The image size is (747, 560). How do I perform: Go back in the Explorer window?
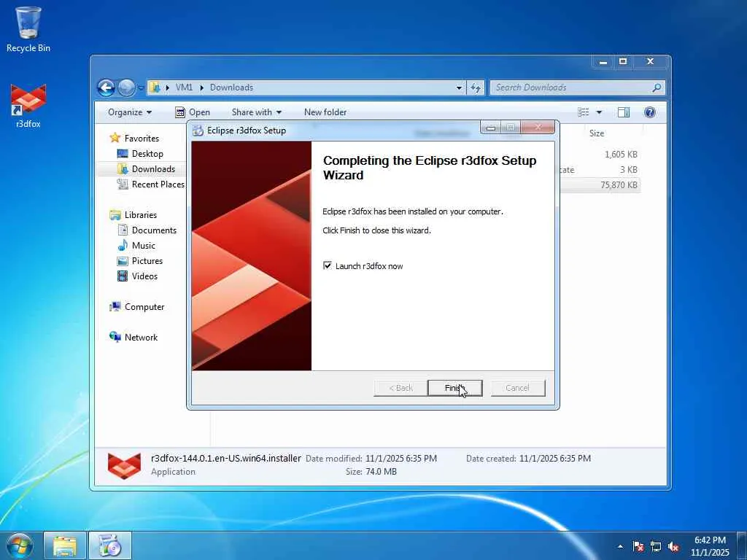tap(107, 87)
